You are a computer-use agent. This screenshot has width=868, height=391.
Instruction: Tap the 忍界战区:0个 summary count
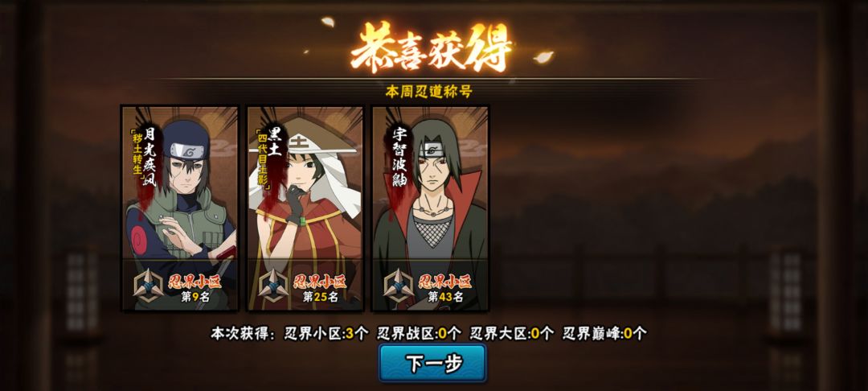point(419,333)
